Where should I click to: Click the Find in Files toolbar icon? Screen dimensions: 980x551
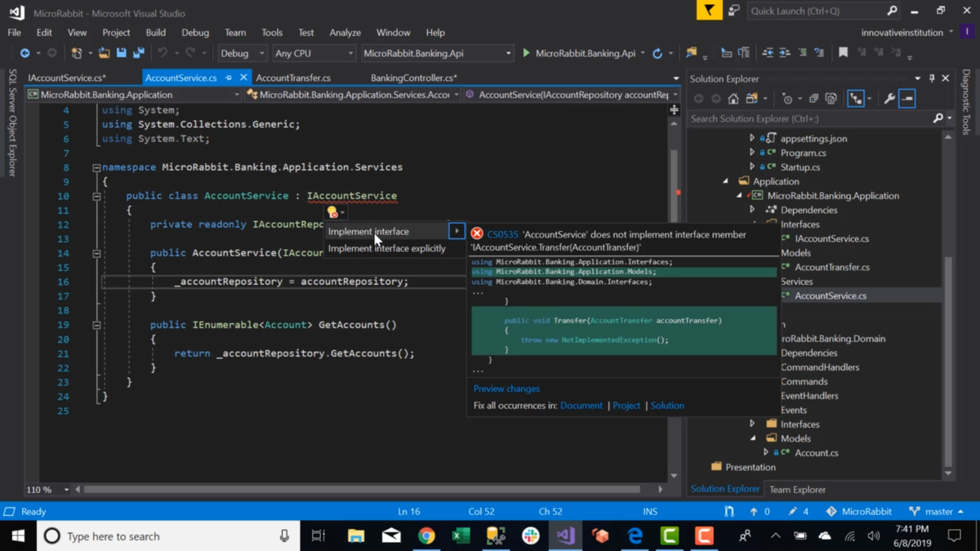click(692, 53)
